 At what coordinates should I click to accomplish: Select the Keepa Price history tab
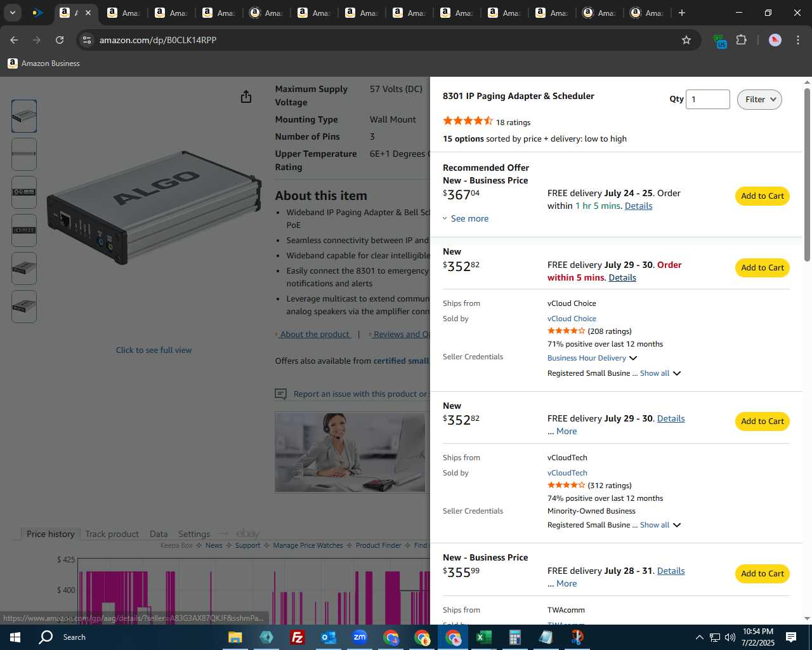[50, 534]
